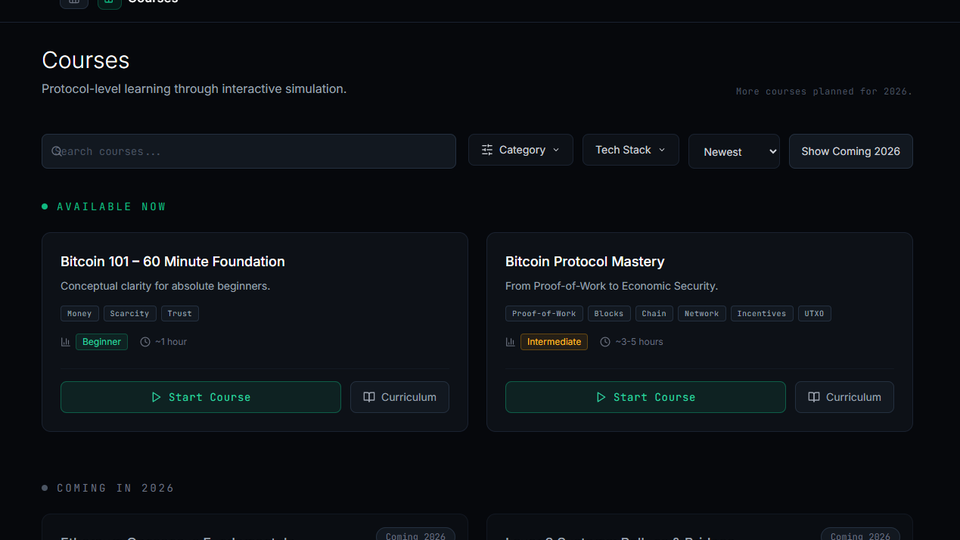Viewport: 960px width, 540px height.
Task: Click the book icon in Bitcoin 101's Curriculum button
Action: point(369,397)
